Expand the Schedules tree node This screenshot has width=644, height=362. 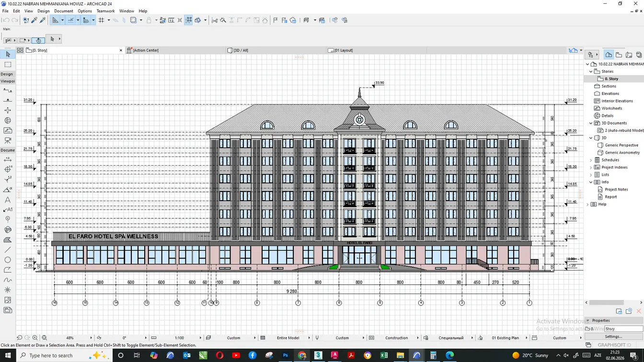591,160
